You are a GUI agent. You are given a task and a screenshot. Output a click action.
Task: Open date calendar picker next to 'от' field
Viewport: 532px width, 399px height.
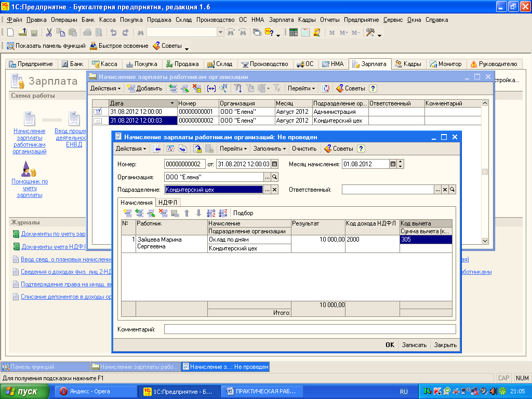pos(275,164)
